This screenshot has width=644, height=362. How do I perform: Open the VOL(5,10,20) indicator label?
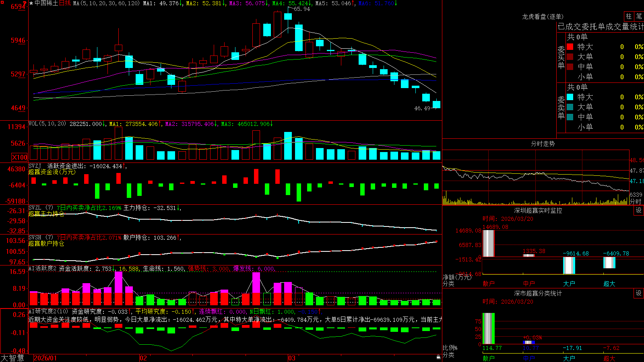pyautogui.click(x=47, y=124)
